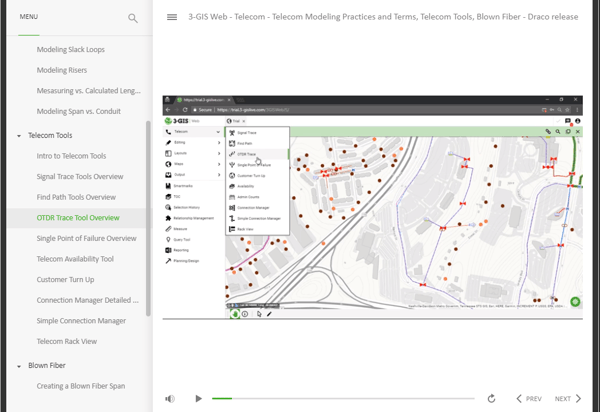Viewport: 600px width, 412px height.
Task: Open the search in the course menu
Action: click(133, 18)
